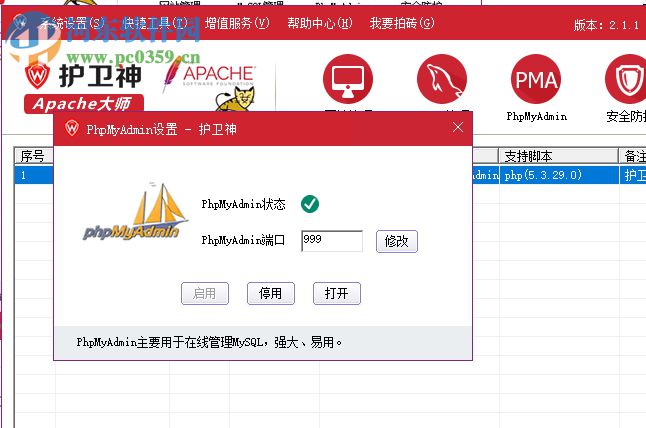
Task: Open the 增值服务(V) menu
Action: (237, 23)
